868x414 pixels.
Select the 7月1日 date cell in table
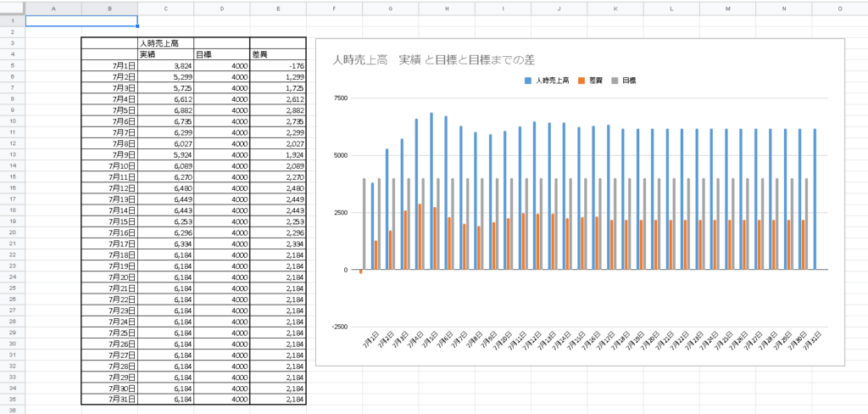pos(109,65)
